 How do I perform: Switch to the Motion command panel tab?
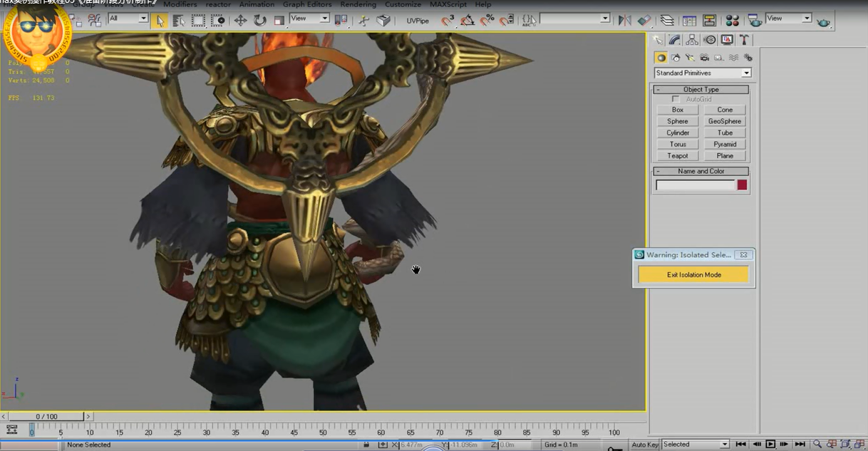coord(709,40)
